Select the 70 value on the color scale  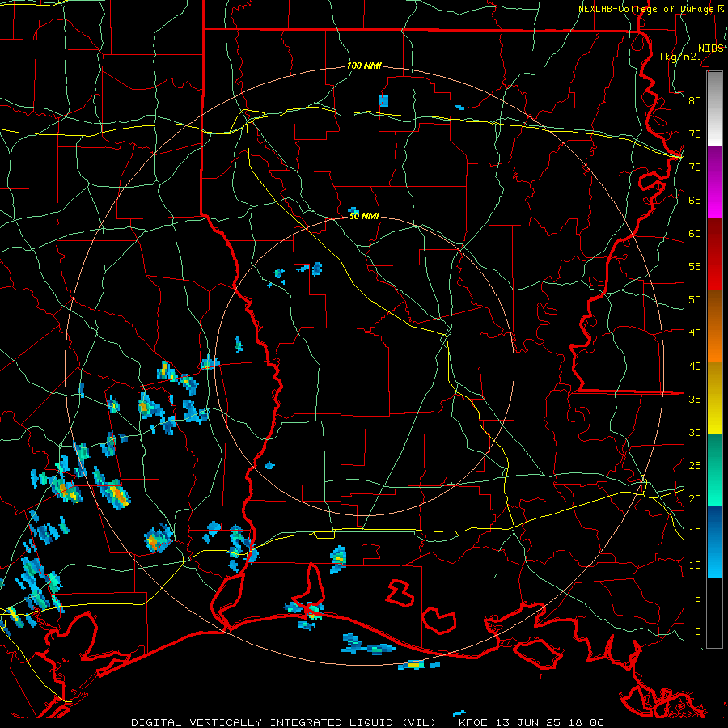tap(695, 167)
